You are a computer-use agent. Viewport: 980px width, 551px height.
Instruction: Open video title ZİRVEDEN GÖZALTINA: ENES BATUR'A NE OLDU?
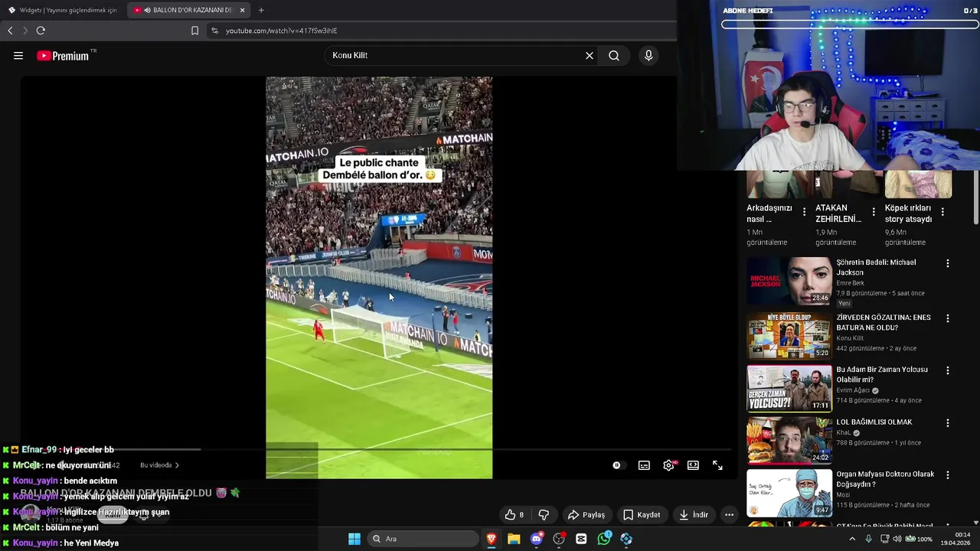pyautogui.click(x=884, y=322)
